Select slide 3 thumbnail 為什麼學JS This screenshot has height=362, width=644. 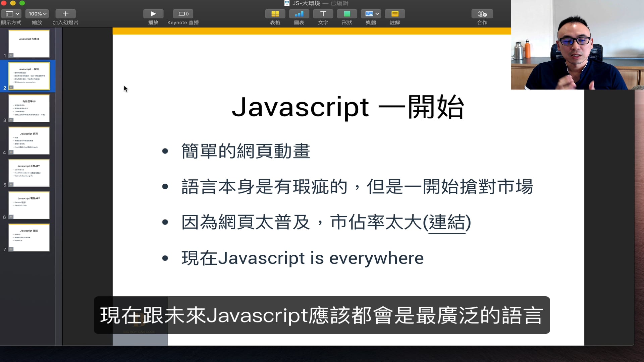(x=29, y=108)
